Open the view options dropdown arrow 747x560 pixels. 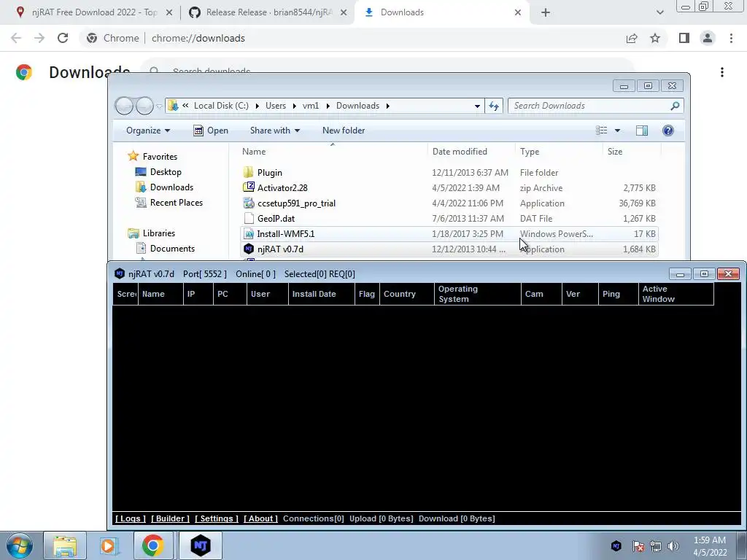617,131
